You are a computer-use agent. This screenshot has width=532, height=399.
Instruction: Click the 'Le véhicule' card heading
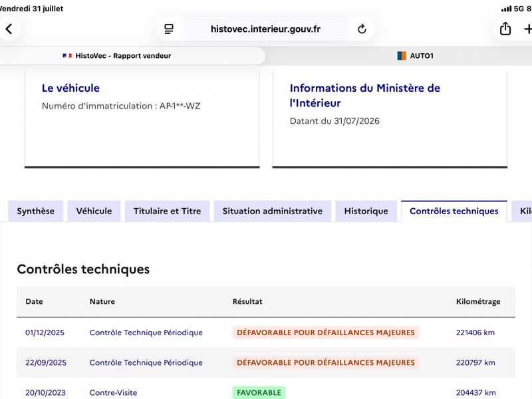[x=70, y=88]
